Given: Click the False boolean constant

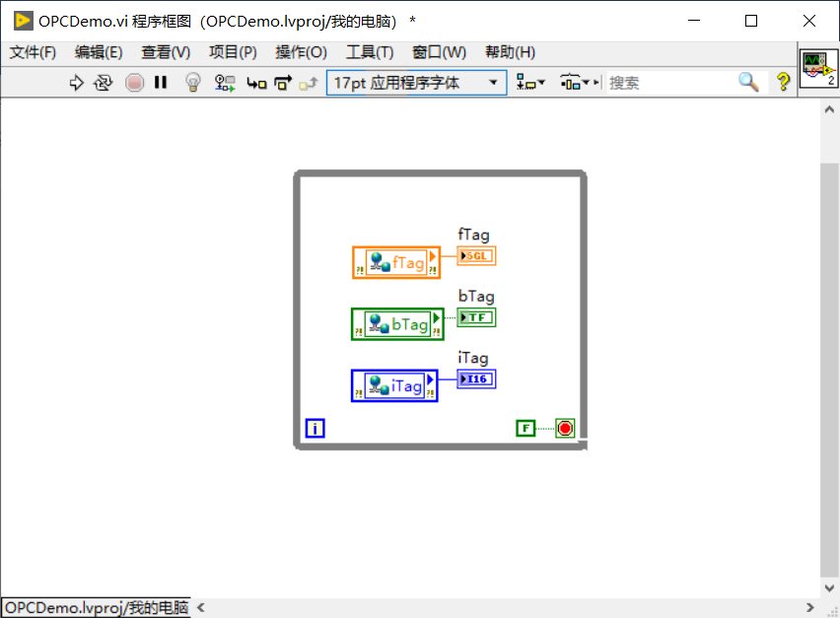Looking at the screenshot, I should pos(525,429).
